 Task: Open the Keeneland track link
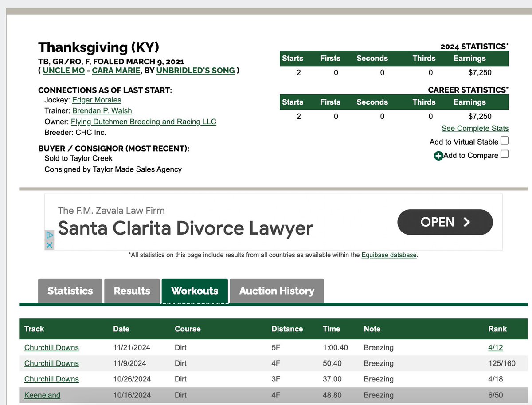(x=42, y=395)
